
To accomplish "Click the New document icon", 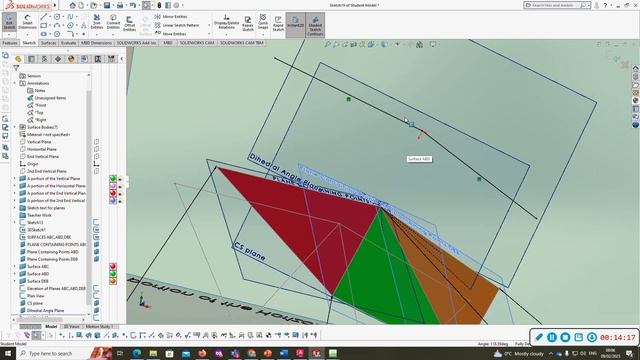I will coord(81,5).
